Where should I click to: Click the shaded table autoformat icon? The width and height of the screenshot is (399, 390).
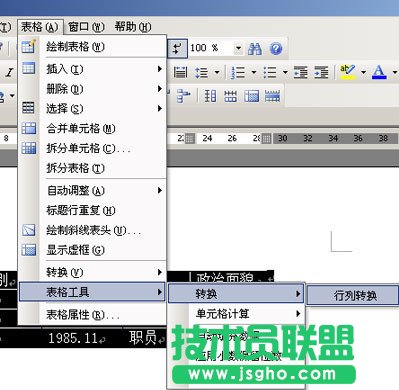point(251,96)
